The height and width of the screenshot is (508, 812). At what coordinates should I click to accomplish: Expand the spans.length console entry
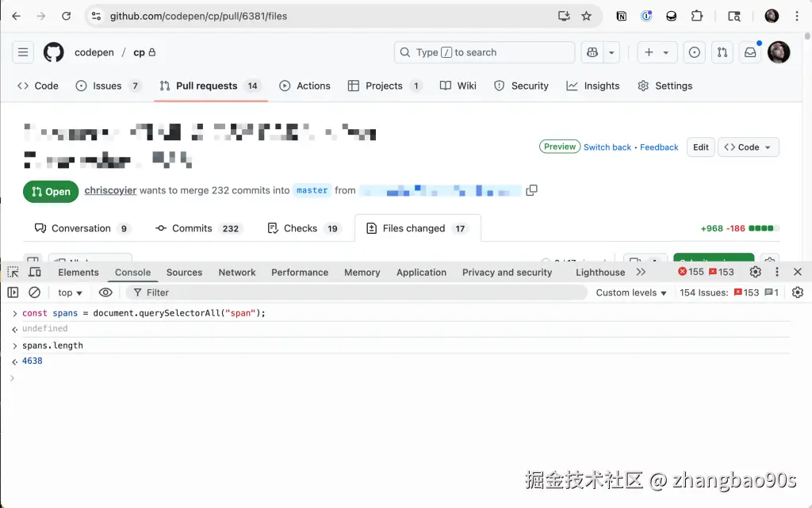pos(14,346)
